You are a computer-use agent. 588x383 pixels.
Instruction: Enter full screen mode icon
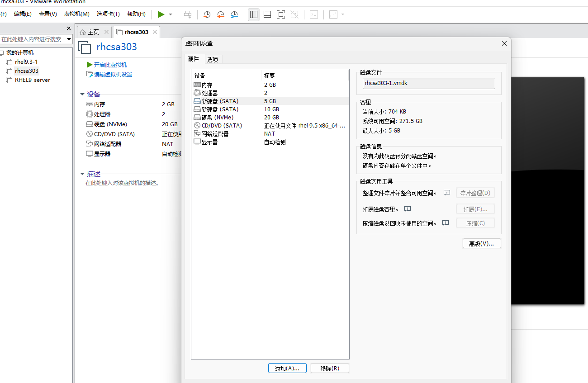281,14
